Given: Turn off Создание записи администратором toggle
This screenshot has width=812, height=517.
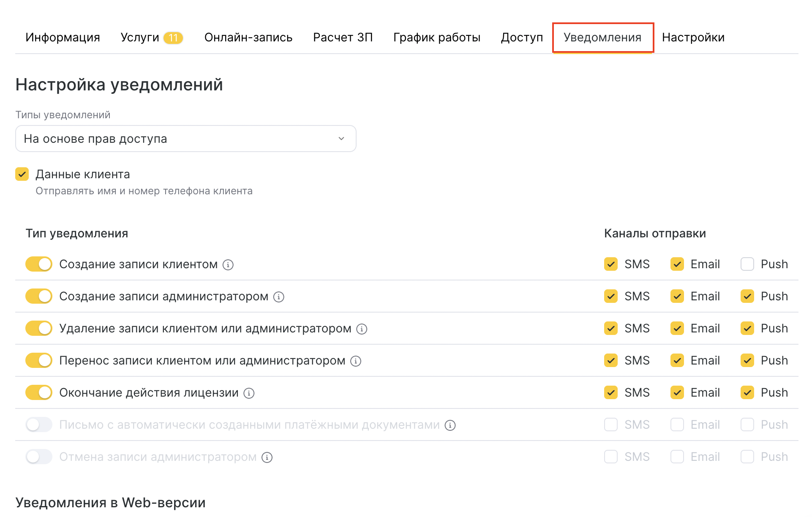Looking at the screenshot, I should tap(39, 297).
